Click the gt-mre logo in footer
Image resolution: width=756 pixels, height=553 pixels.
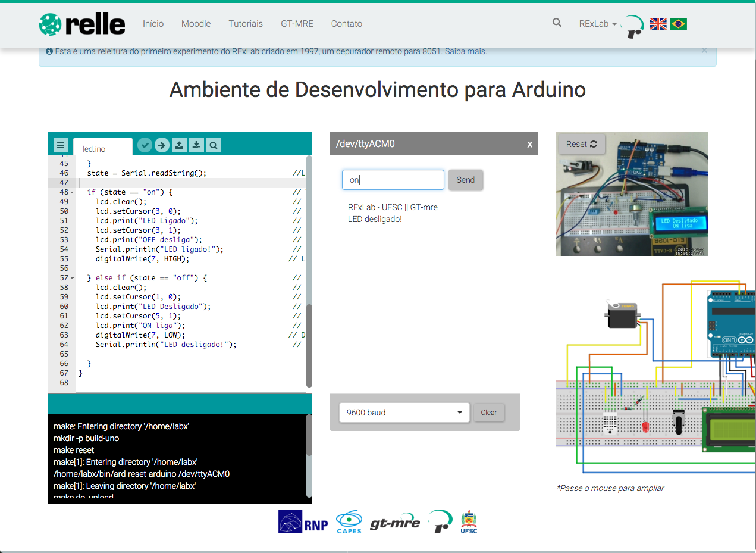(395, 523)
